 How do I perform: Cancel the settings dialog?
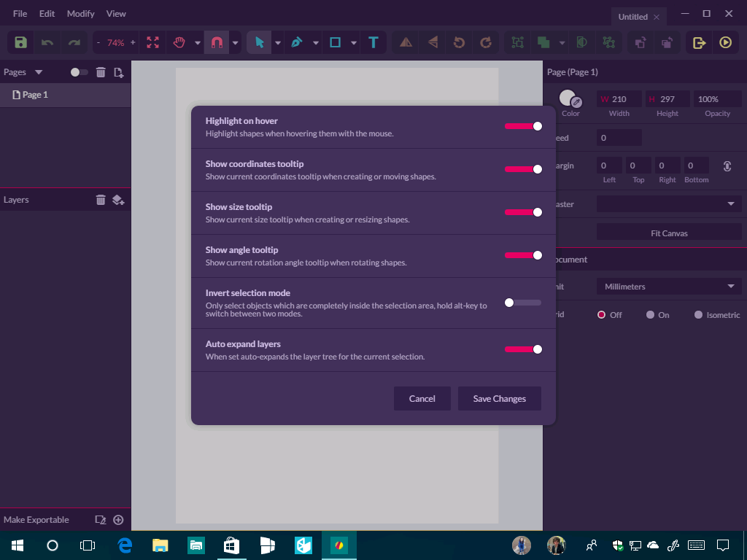pos(422,399)
